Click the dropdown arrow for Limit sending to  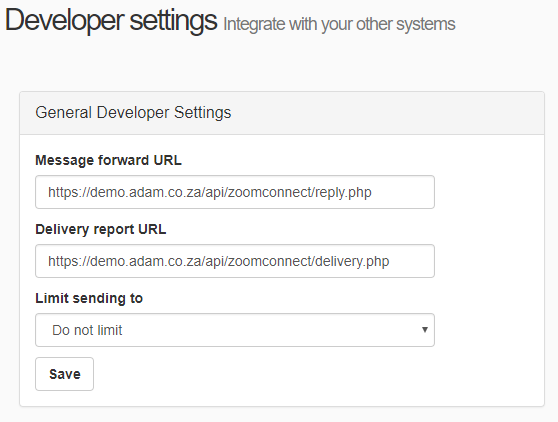coord(424,330)
